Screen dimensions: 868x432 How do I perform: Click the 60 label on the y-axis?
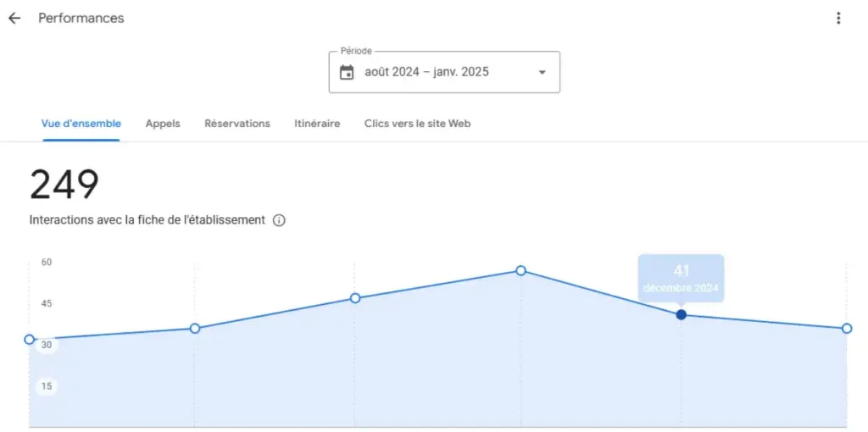tap(47, 263)
